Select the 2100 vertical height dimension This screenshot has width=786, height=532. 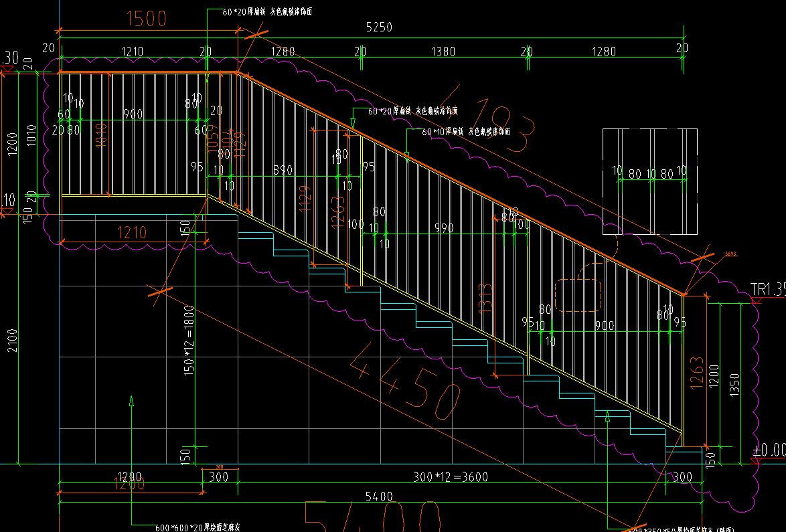[x=13, y=341]
